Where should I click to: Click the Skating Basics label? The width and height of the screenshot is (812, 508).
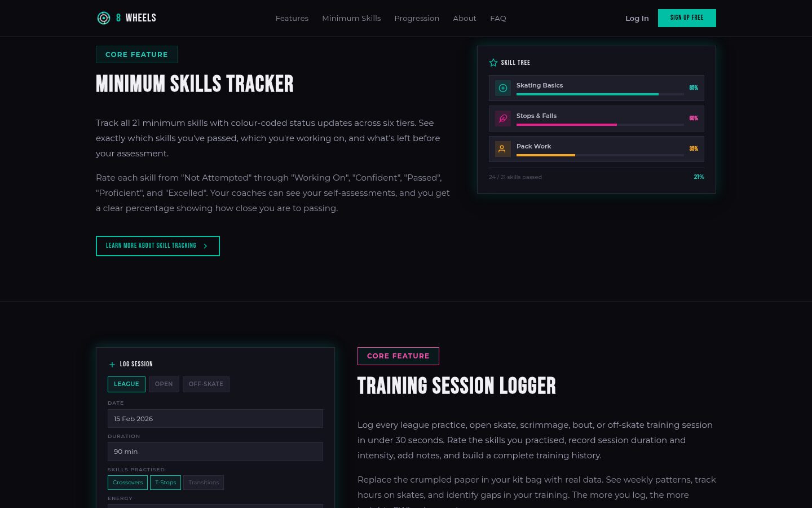pyautogui.click(x=540, y=85)
